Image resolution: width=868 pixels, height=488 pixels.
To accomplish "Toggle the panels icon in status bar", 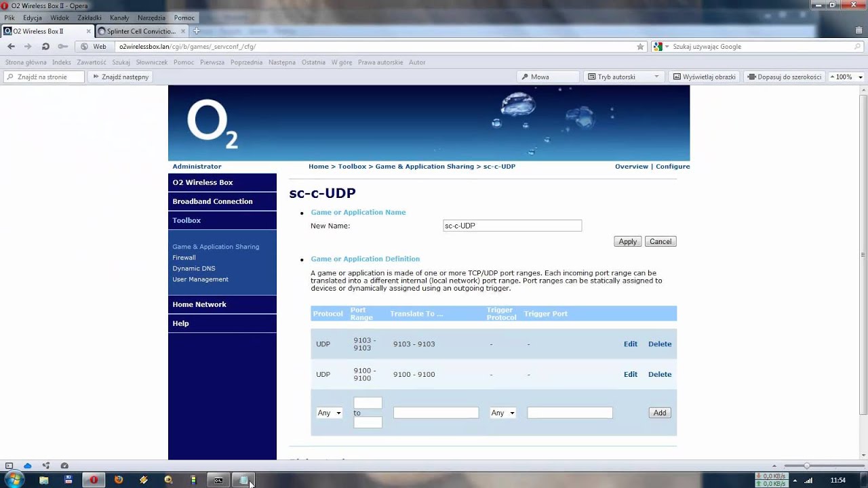I will tap(9, 466).
